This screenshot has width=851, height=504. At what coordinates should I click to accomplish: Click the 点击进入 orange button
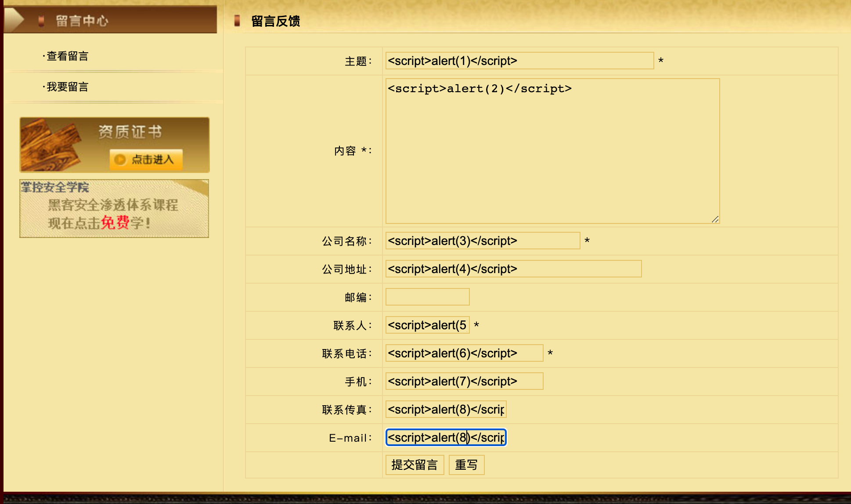pos(146,159)
